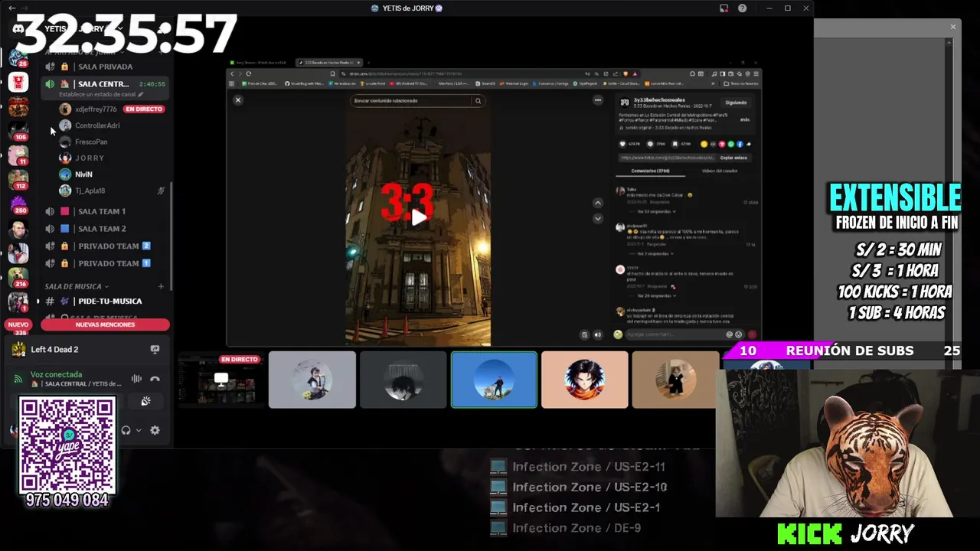Switch to Videos del creador tab
This screenshot has height=551, width=980.
coord(720,171)
